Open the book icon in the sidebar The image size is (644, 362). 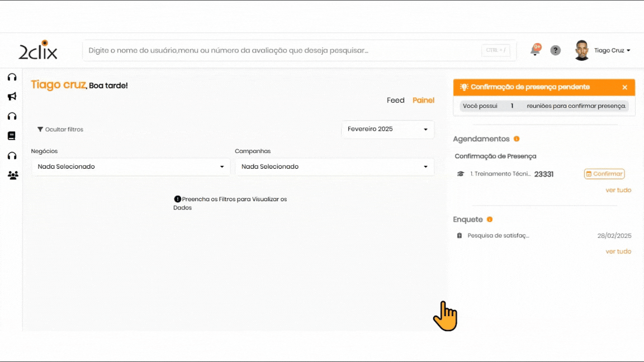click(12, 136)
